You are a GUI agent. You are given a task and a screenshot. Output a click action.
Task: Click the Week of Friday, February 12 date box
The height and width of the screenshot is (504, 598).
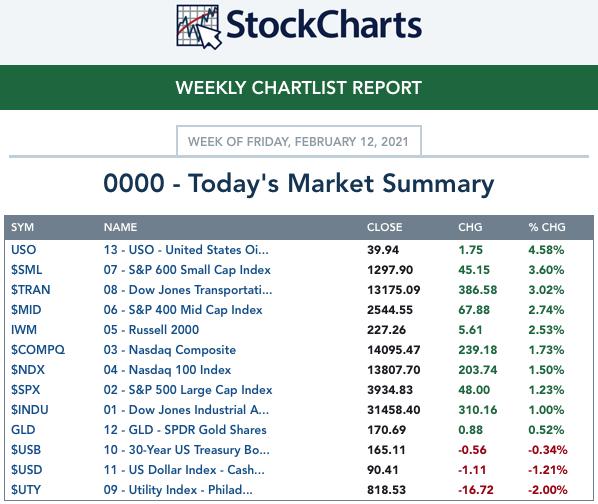point(299,141)
